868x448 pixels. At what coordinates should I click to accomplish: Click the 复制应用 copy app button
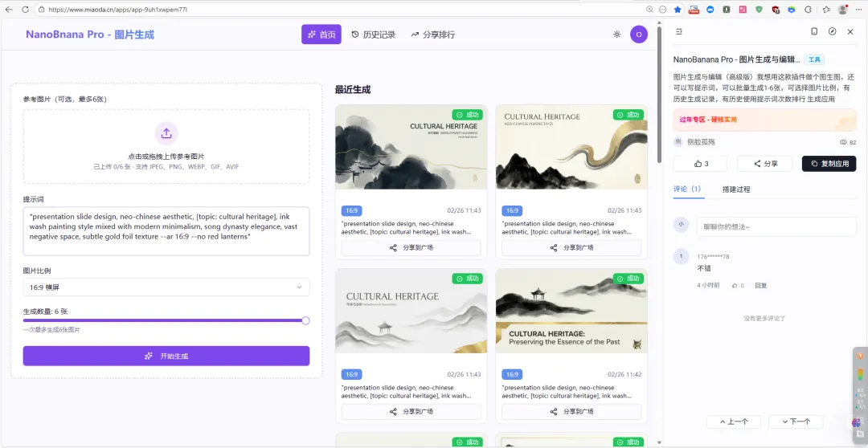pyautogui.click(x=829, y=164)
